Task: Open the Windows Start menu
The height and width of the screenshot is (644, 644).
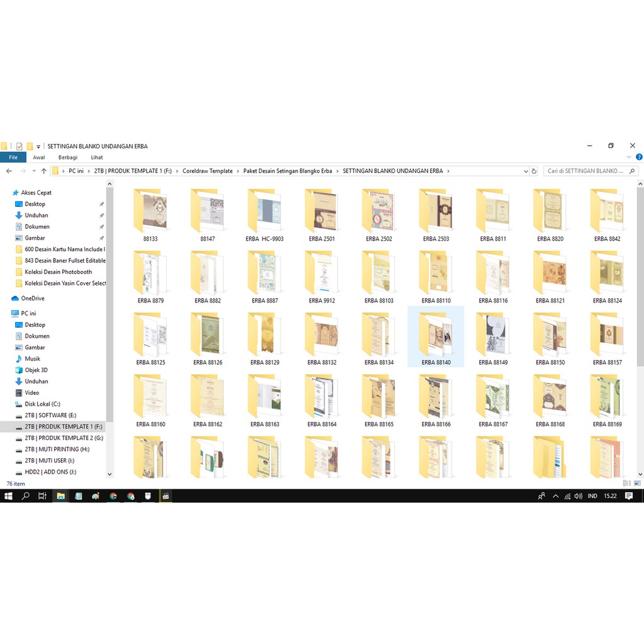Action: click(x=8, y=496)
